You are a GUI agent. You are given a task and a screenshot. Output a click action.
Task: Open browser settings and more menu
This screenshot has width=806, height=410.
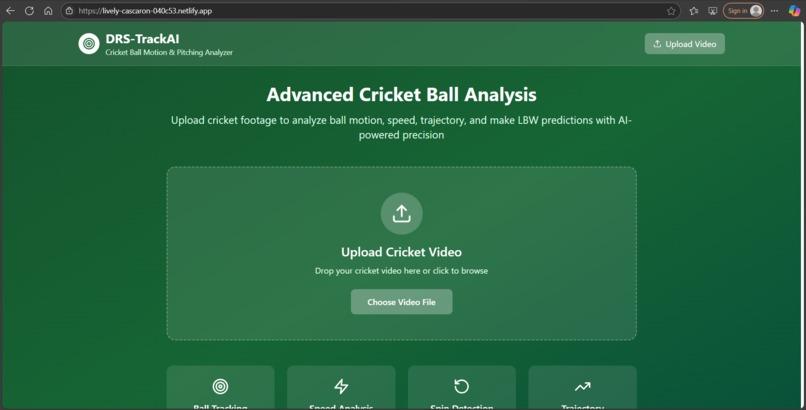pyautogui.click(x=775, y=11)
